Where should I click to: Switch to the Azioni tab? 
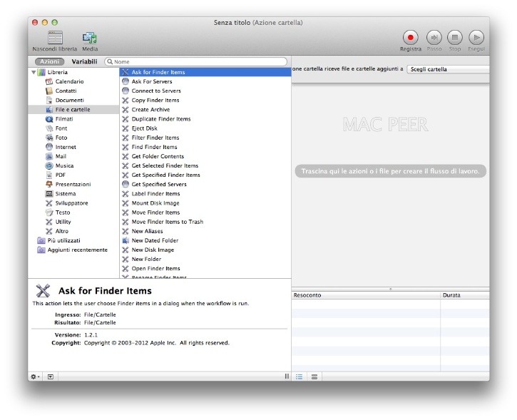pos(49,61)
